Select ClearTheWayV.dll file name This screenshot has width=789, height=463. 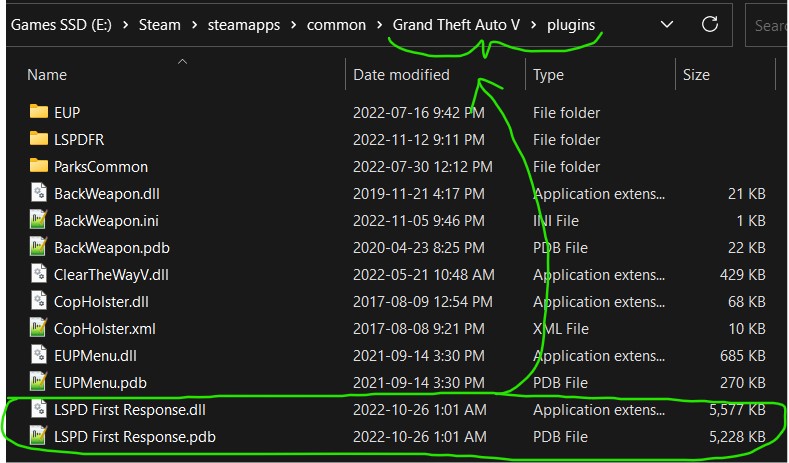111,275
